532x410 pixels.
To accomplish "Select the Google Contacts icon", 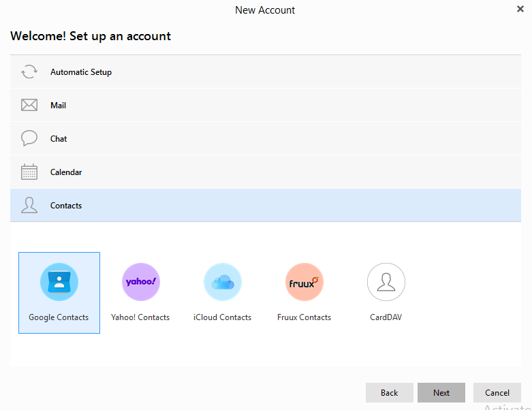I will tap(59, 282).
